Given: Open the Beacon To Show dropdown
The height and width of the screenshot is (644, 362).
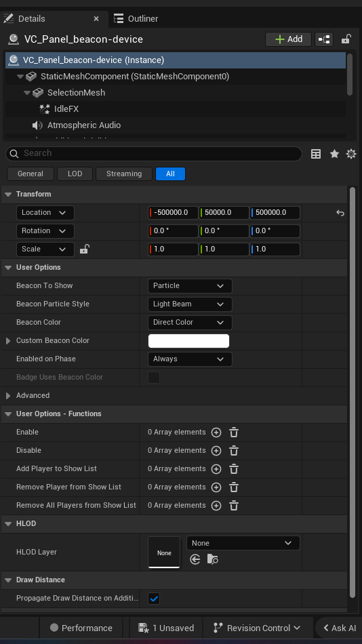Looking at the screenshot, I should point(190,286).
